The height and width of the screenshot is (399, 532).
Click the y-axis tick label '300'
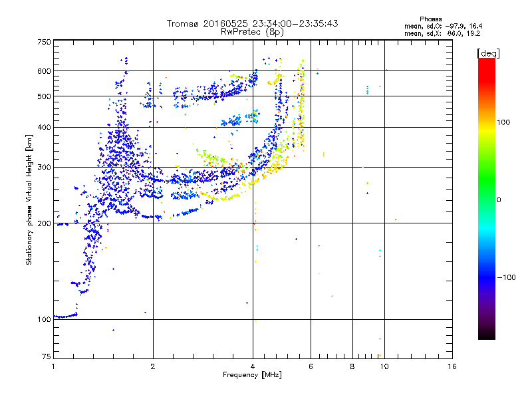[x=44, y=168]
